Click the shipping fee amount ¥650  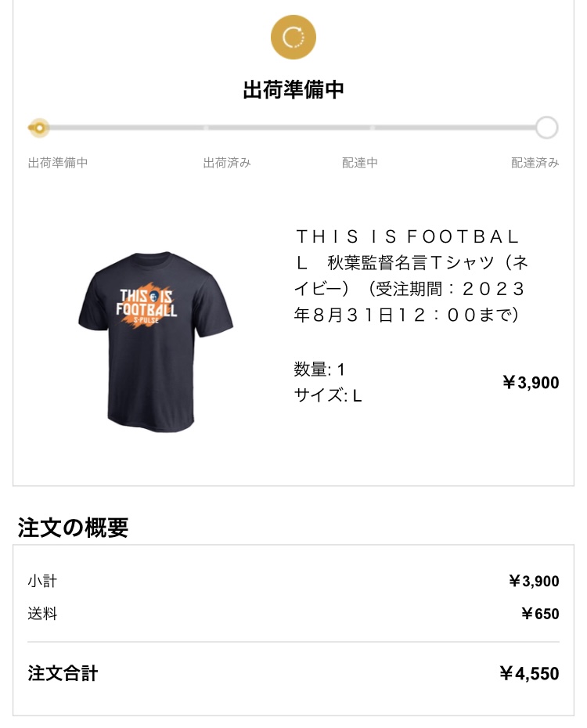[x=540, y=614]
